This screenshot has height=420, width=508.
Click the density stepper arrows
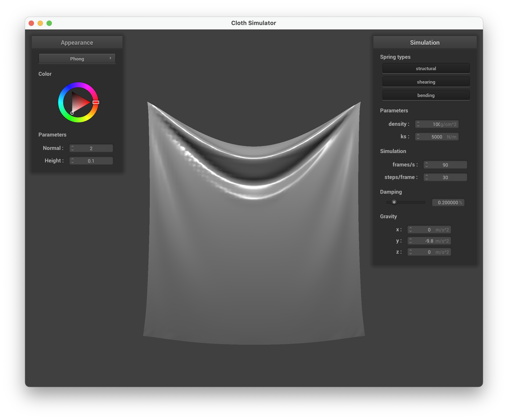[x=418, y=124]
